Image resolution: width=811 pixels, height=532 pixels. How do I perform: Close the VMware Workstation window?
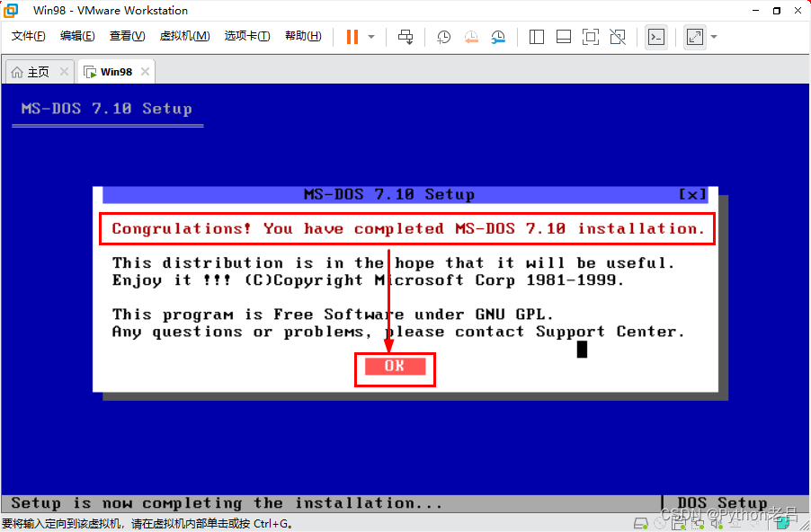tap(798, 11)
